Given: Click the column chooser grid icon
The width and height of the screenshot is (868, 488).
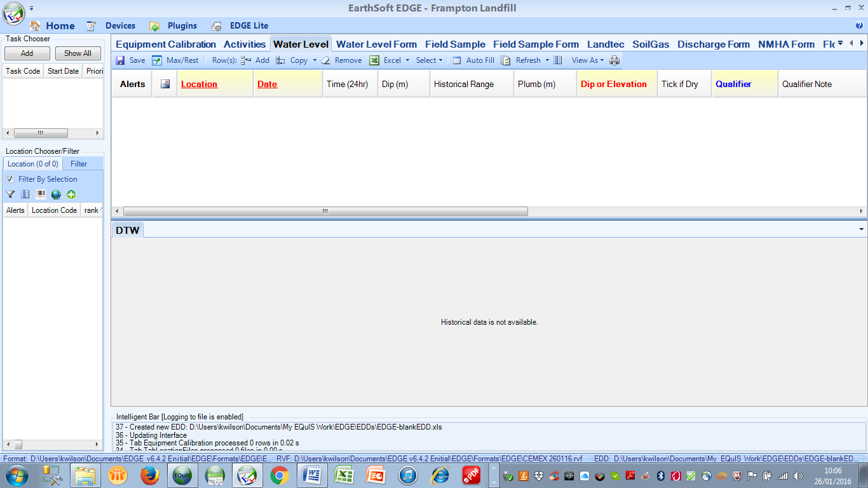Looking at the screenshot, I should 558,60.
